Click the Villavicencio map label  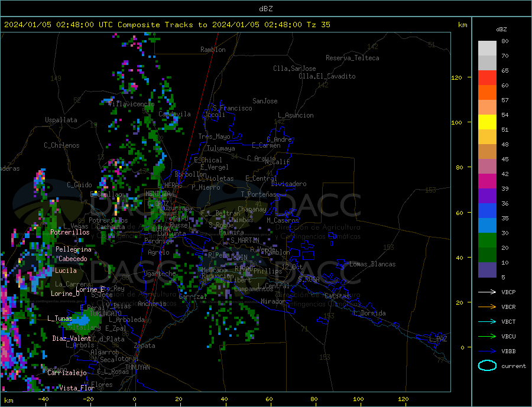[x=132, y=104]
